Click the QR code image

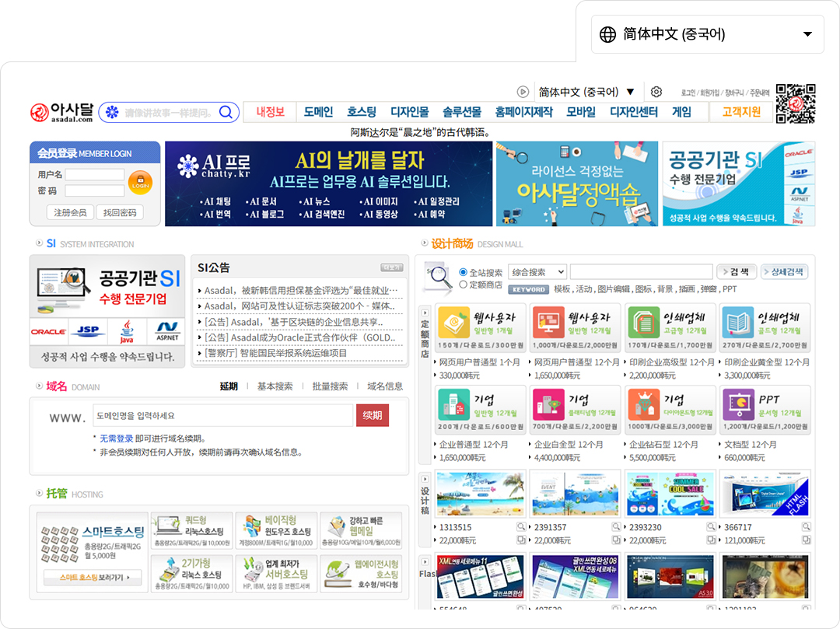(x=795, y=103)
